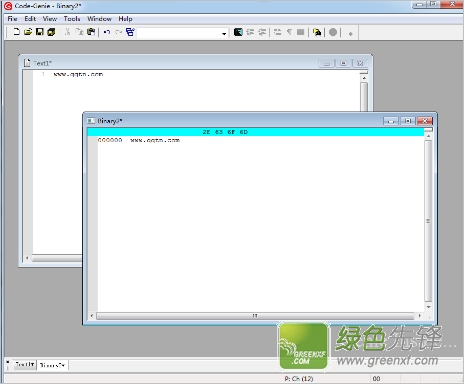
Task: Click the Binary2 window vertical scrollbar down arrow
Action: (429, 307)
